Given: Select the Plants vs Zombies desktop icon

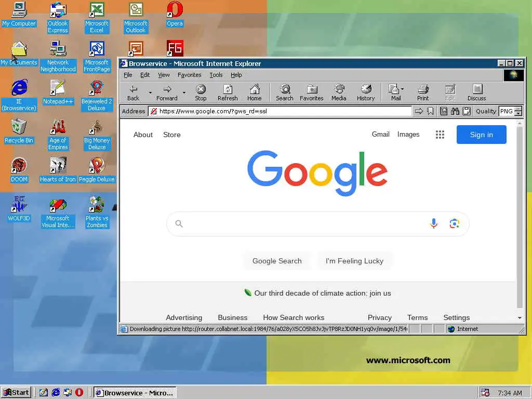Looking at the screenshot, I should (97, 212).
